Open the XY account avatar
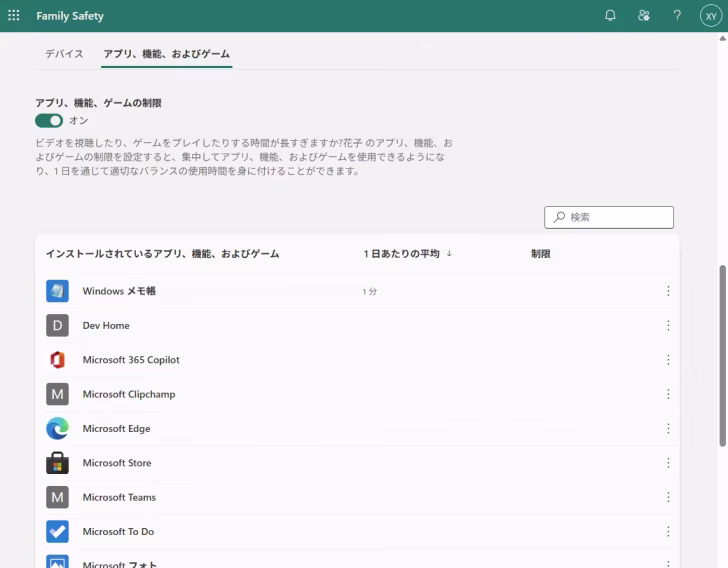Screen dimensions: 728x568 pyautogui.click(x=711, y=16)
